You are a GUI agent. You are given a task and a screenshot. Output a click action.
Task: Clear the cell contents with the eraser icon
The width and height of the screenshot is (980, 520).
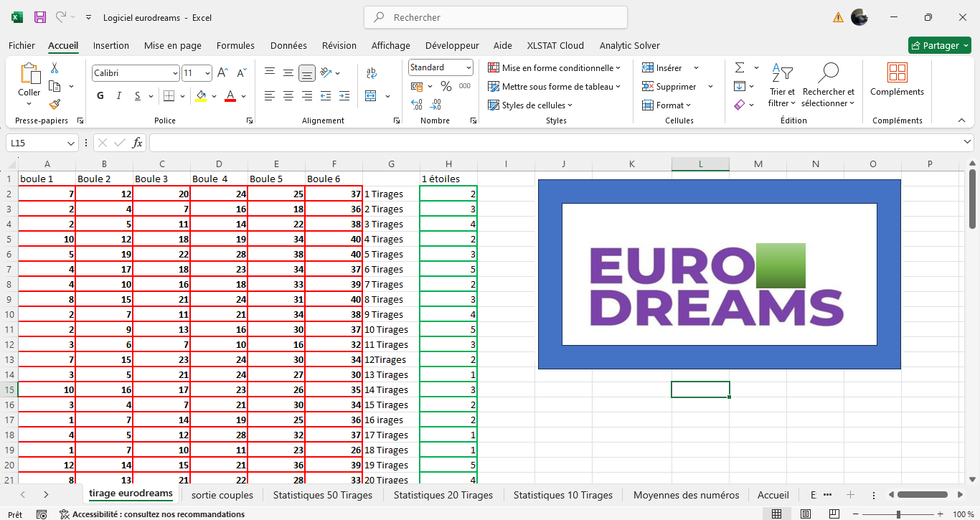(740, 105)
